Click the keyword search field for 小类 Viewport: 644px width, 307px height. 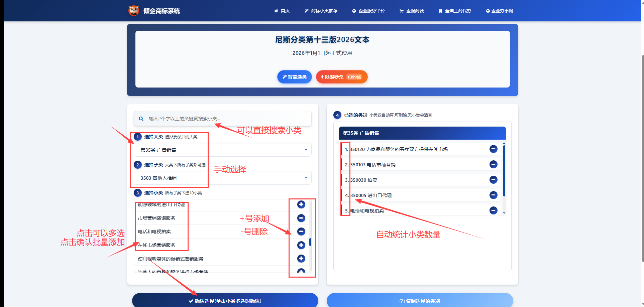coord(227,119)
